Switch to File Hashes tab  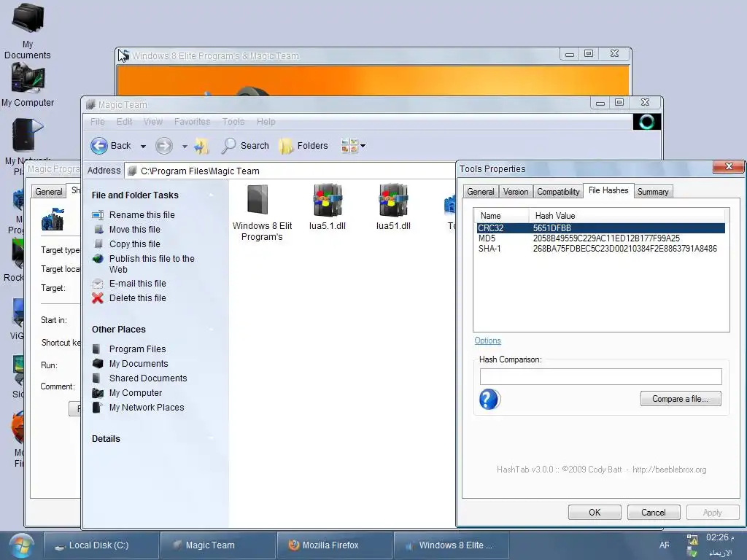608,190
